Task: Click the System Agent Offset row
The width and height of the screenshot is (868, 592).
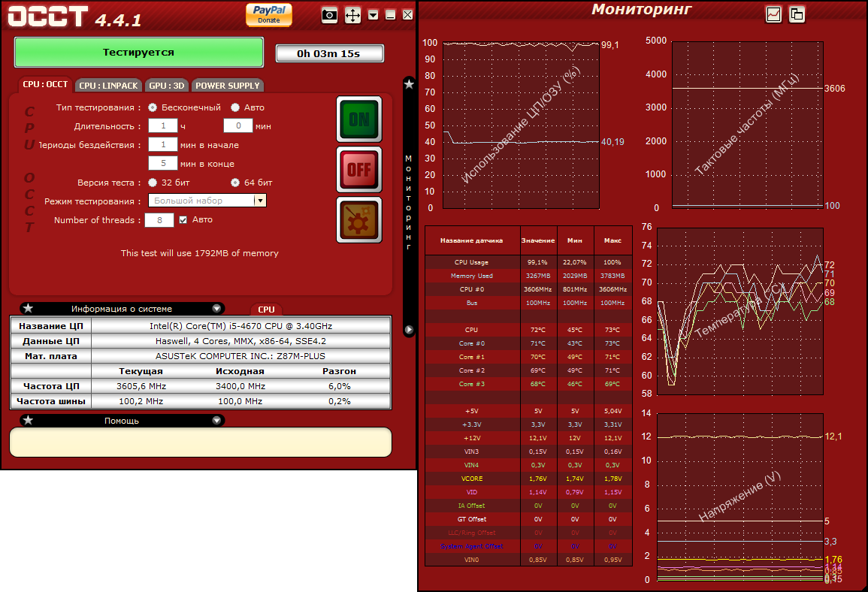Action: [x=528, y=546]
